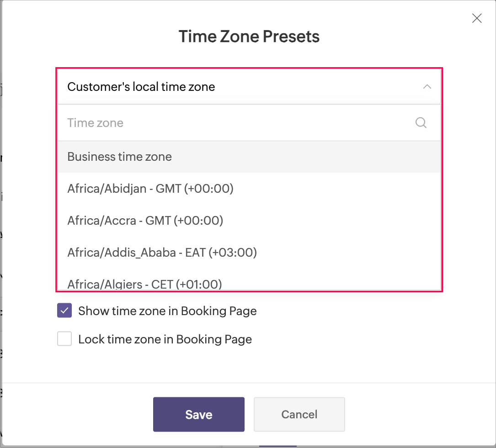
Task: Close the Time Zone Presets dialog
Action: click(477, 18)
